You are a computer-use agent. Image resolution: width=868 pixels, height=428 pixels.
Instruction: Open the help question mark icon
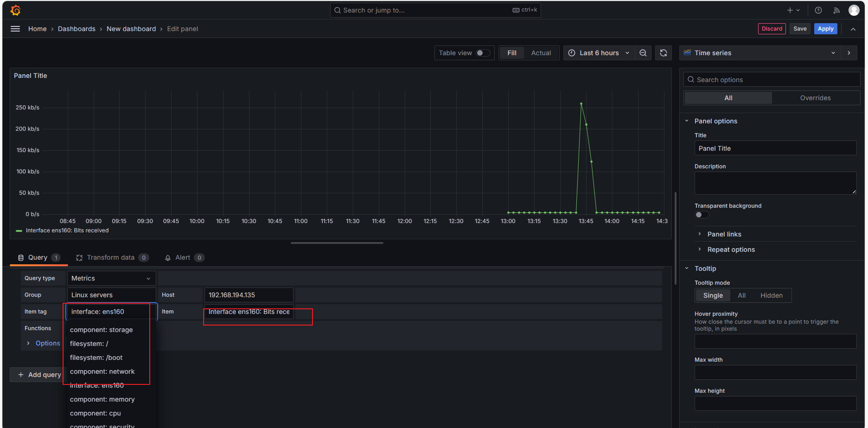coord(818,10)
